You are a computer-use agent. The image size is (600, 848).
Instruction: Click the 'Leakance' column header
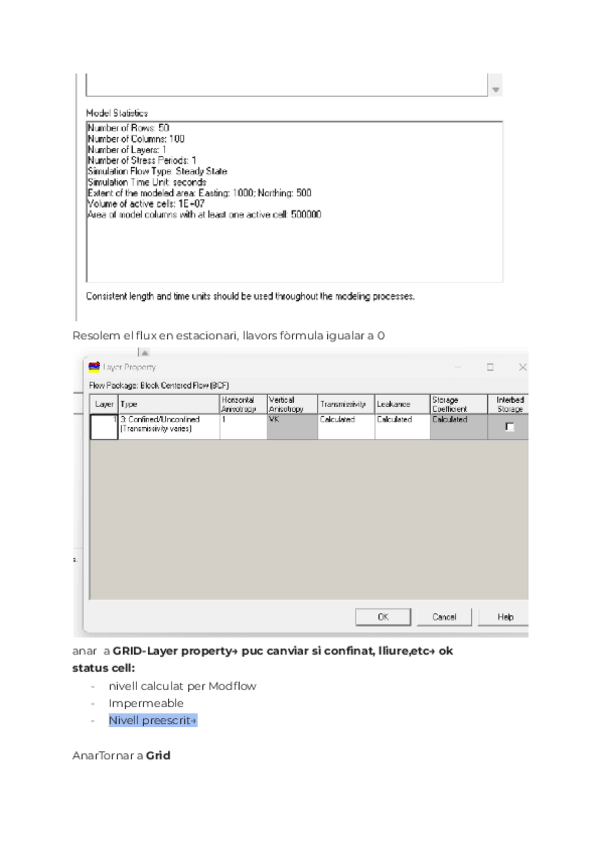[403, 405]
